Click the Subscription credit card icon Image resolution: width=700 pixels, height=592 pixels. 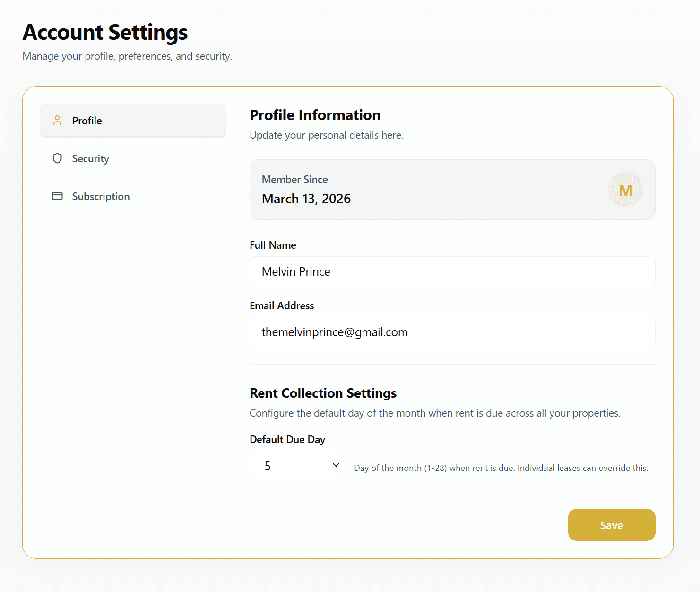57,196
